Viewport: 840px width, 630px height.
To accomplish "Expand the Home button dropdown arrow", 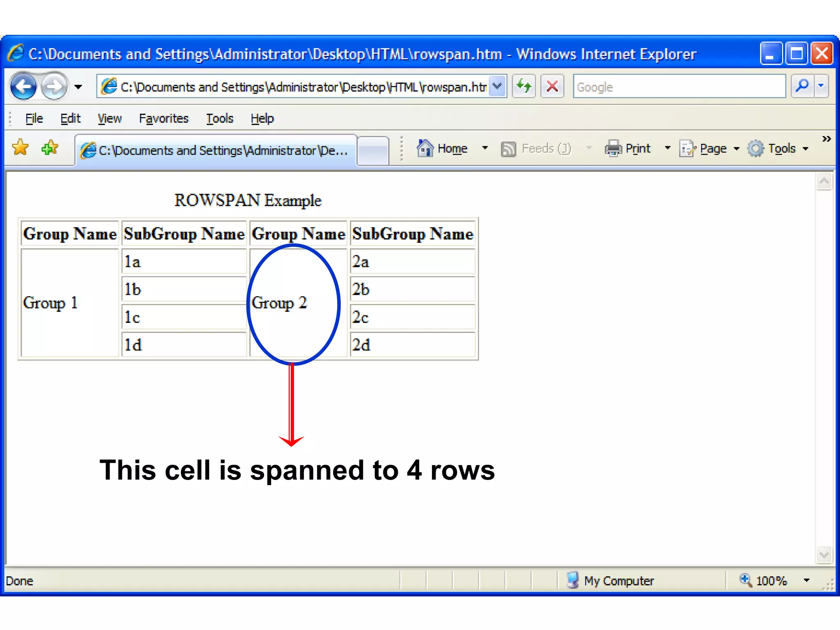I will [485, 148].
